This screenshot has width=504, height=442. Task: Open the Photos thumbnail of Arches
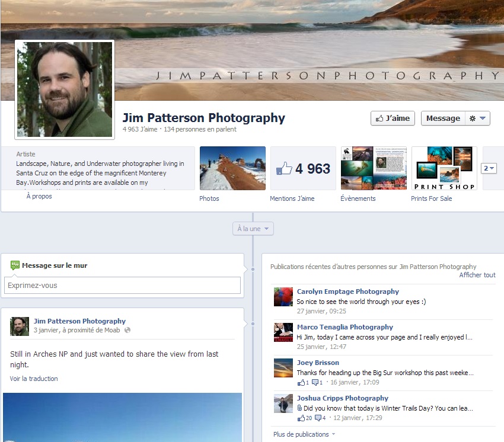(232, 168)
